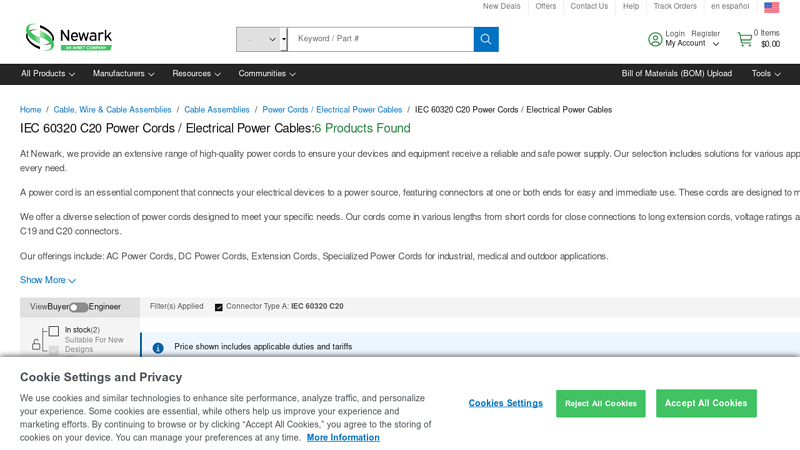Click the blue price info icon
Viewport: 800px width, 450px height.
[x=158, y=347]
